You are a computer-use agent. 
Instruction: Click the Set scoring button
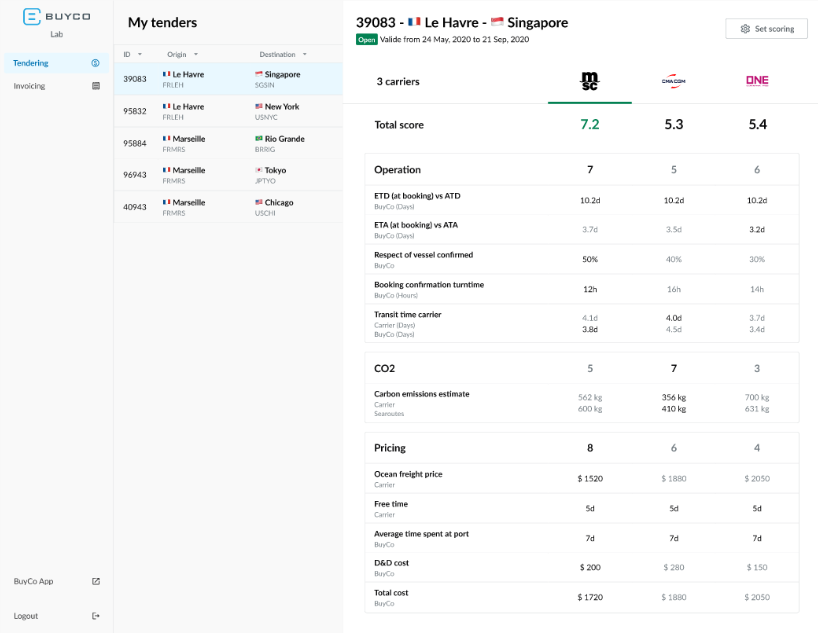pos(766,29)
